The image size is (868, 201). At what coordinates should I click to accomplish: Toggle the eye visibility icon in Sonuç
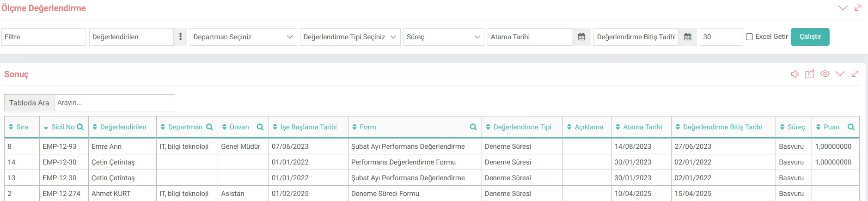(x=825, y=74)
